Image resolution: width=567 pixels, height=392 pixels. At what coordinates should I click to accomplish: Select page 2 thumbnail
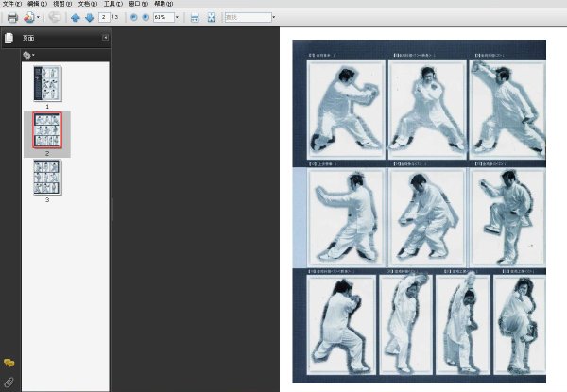(47, 130)
